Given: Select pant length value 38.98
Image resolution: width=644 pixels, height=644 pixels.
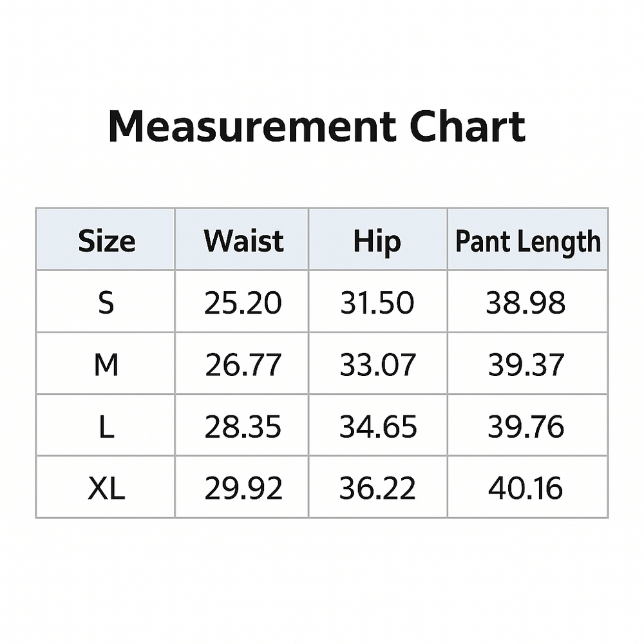Looking at the screenshot, I should click(526, 303).
